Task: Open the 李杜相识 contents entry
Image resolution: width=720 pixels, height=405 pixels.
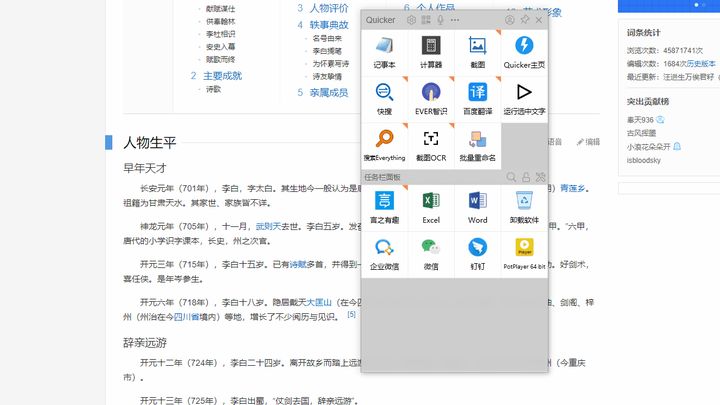Action: (x=220, y=34)
